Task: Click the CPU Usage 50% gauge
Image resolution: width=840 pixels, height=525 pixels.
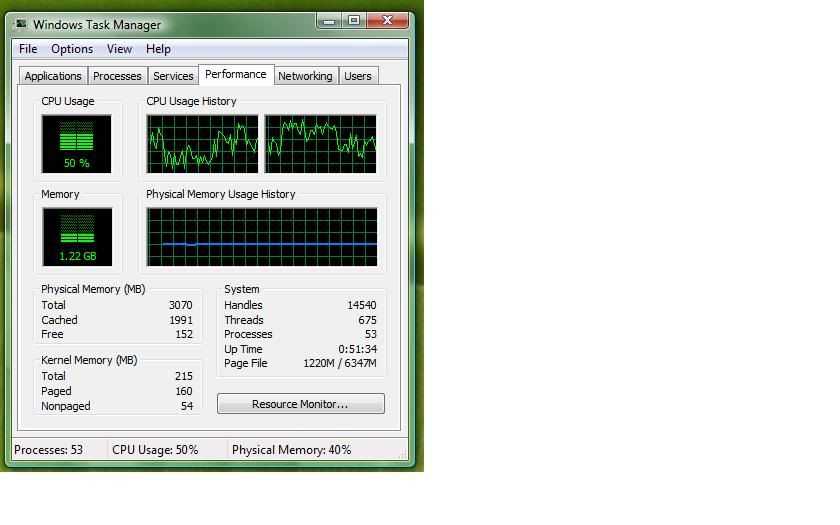Action: coord(76,143)
